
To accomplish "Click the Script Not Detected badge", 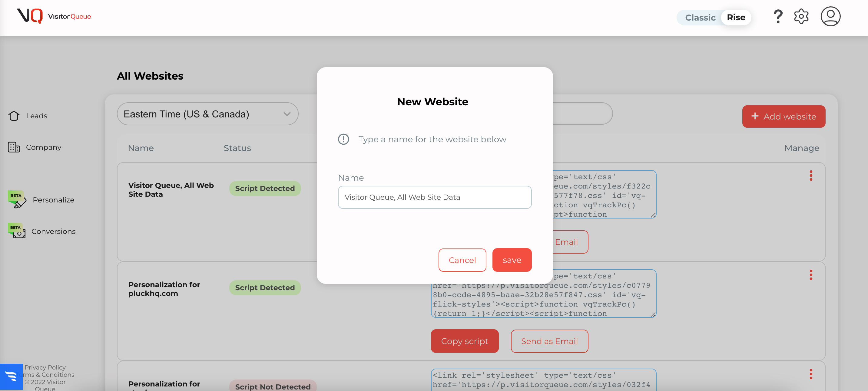I will click(x=273, y=386).
